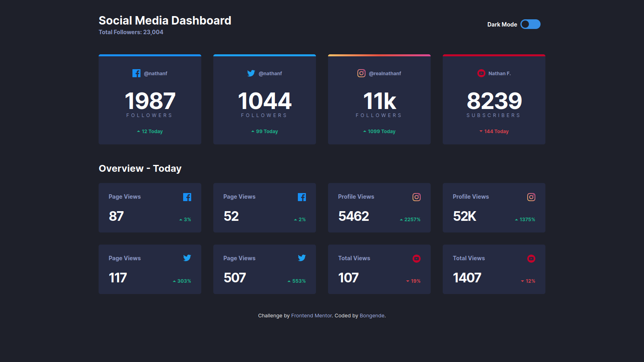
Task: Click Instagram icon in Profile Views 5462 card
Action: coord(417,197)
